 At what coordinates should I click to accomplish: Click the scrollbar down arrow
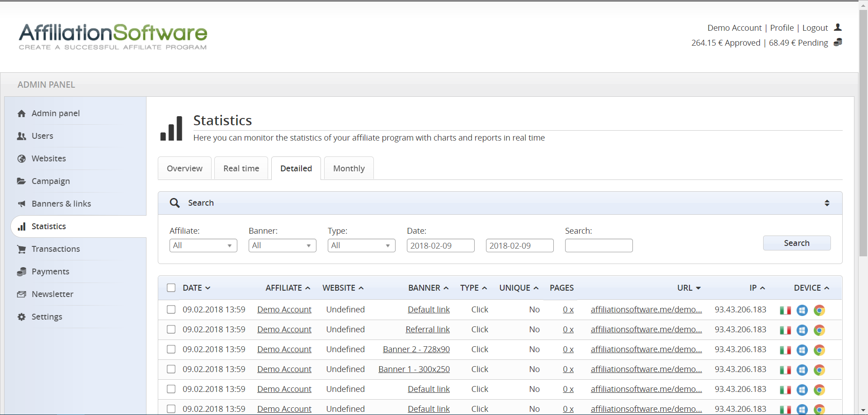point(863,410)
